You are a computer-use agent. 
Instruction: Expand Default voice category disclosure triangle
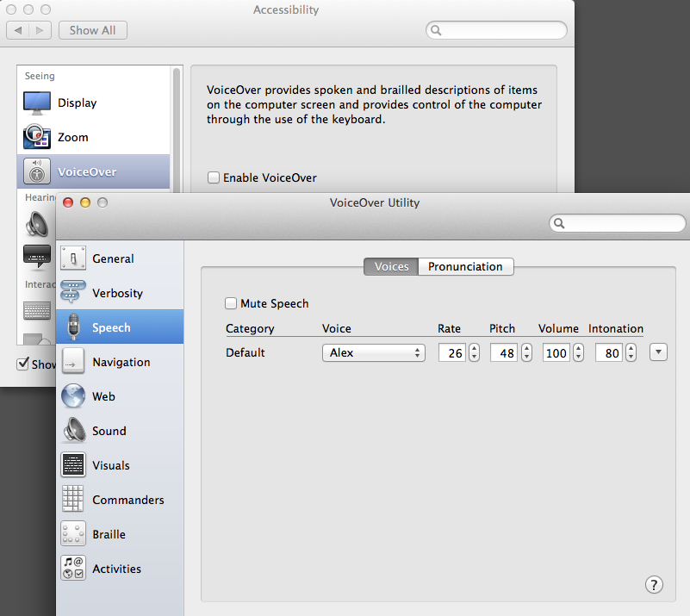(x=658, y=352)
